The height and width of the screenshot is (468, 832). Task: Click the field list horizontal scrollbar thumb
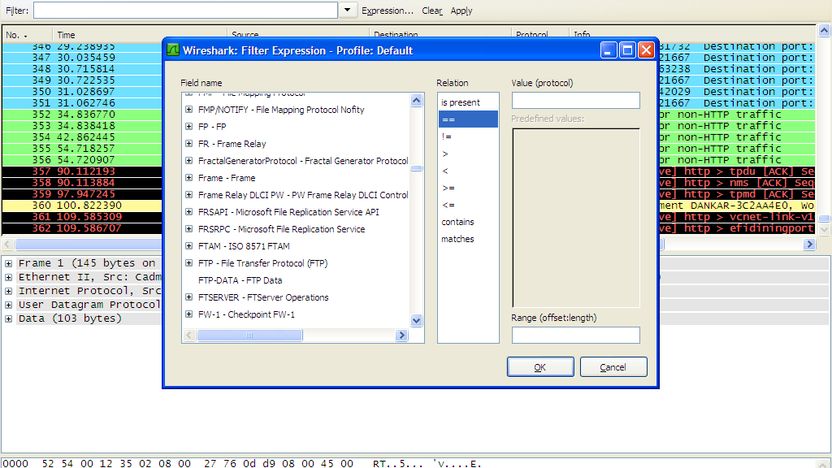click(x=250, y=335)
